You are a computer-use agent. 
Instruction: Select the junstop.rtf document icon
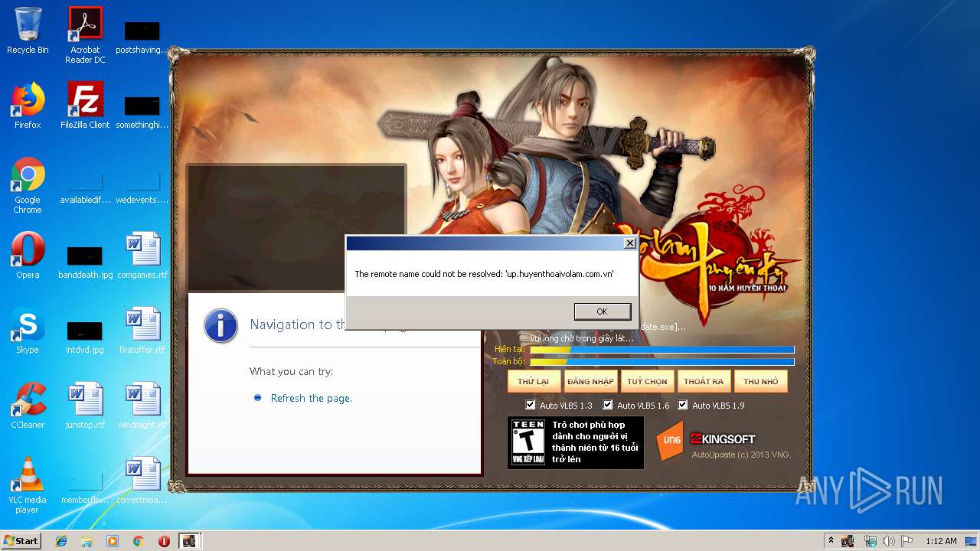(85, 406)
